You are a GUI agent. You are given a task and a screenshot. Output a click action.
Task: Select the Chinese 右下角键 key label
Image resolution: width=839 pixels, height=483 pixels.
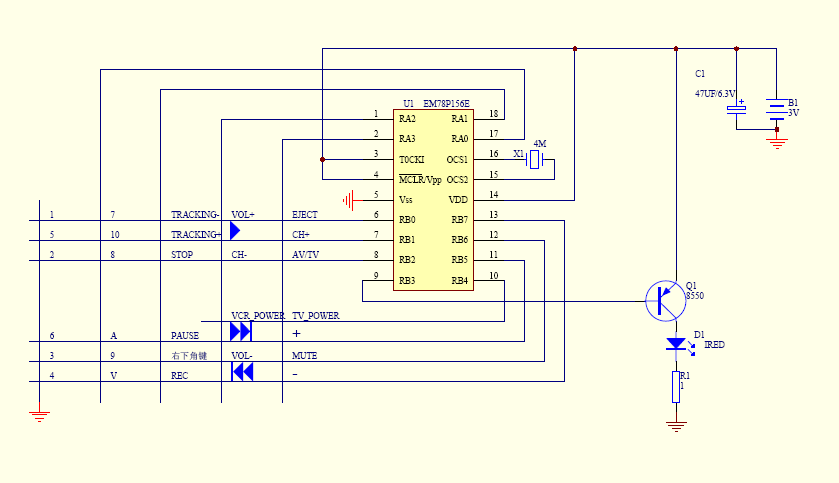189,356
